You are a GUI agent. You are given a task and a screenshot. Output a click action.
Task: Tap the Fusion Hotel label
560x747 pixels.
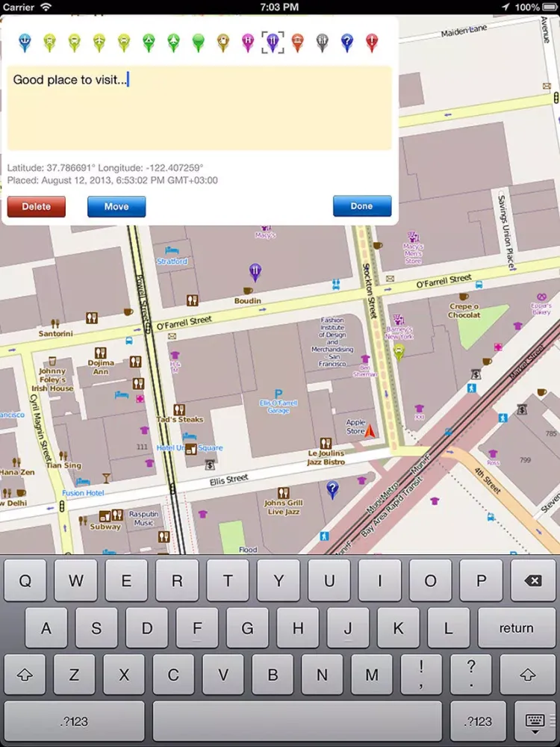point(83,493)
